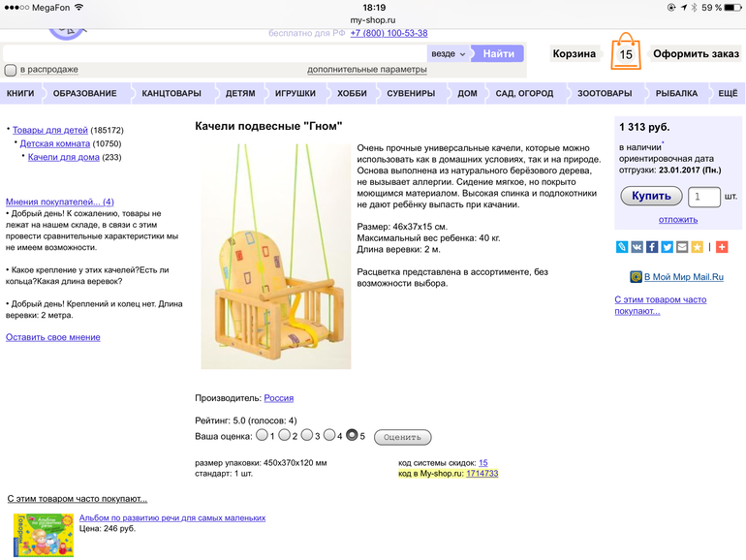Enable the "в распродаже" checkbox
The width and height of the screenshot is (746, 560).
point(11,70)
